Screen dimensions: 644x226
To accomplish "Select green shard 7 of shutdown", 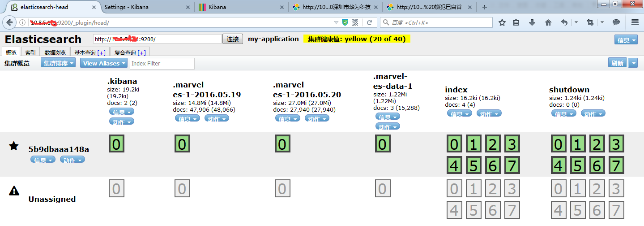I will point(616,165).
